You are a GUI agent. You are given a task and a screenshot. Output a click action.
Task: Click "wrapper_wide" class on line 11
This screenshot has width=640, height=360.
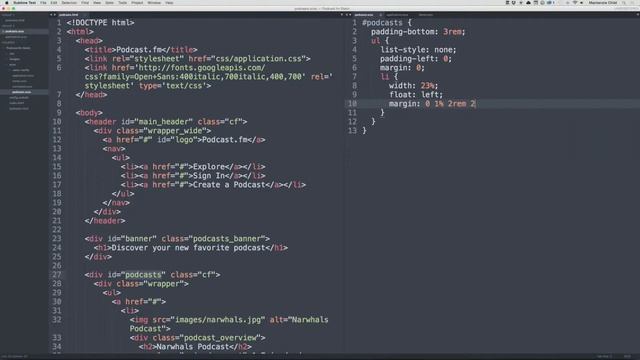(177, 131)
